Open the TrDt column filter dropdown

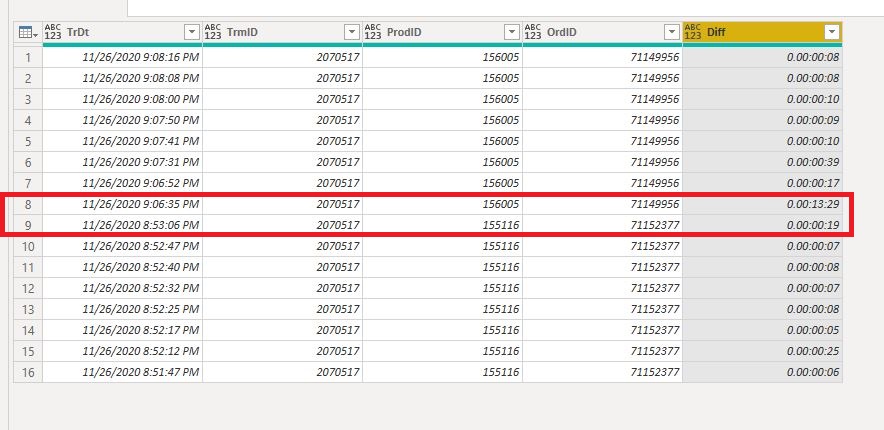click(192, 33)
